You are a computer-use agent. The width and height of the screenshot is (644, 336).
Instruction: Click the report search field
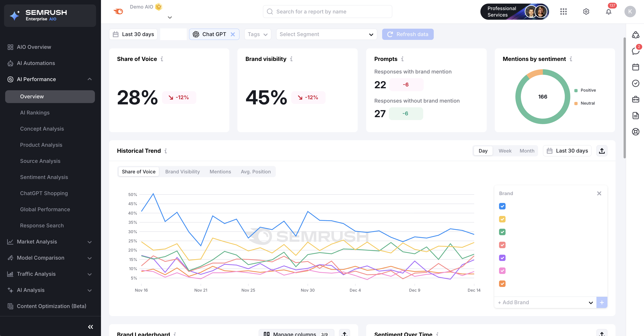(327, 12)
